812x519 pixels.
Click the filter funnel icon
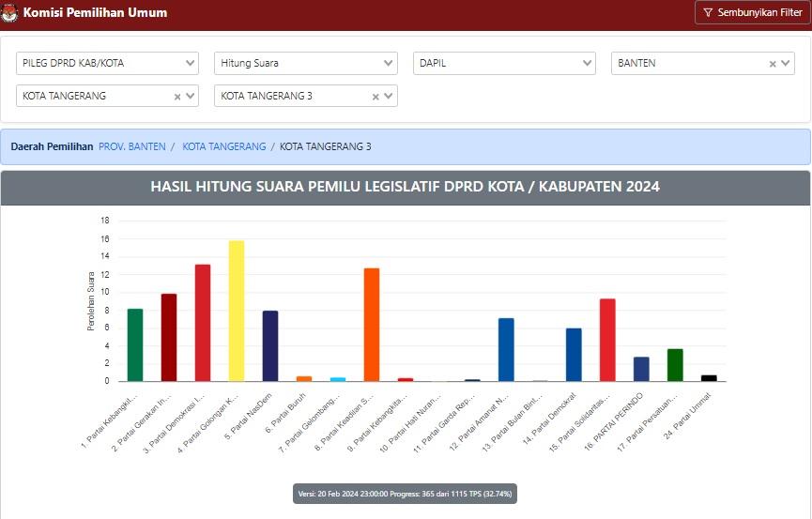point(708,12)
